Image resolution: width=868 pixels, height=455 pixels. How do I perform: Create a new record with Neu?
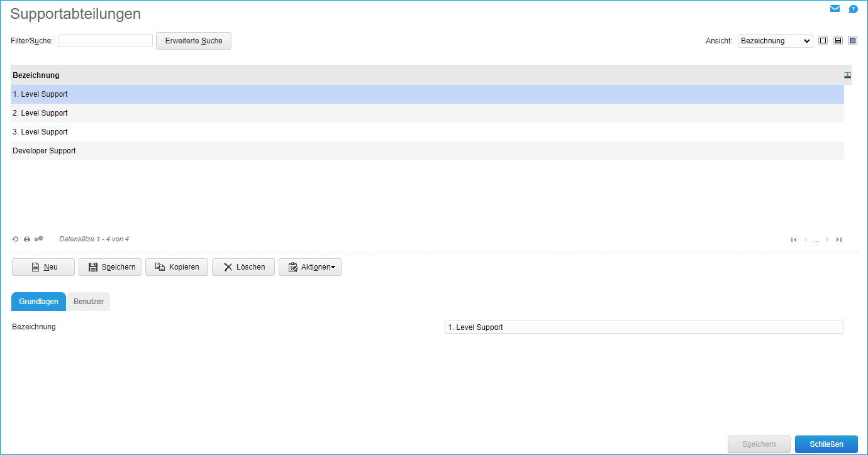coord(43,267)
